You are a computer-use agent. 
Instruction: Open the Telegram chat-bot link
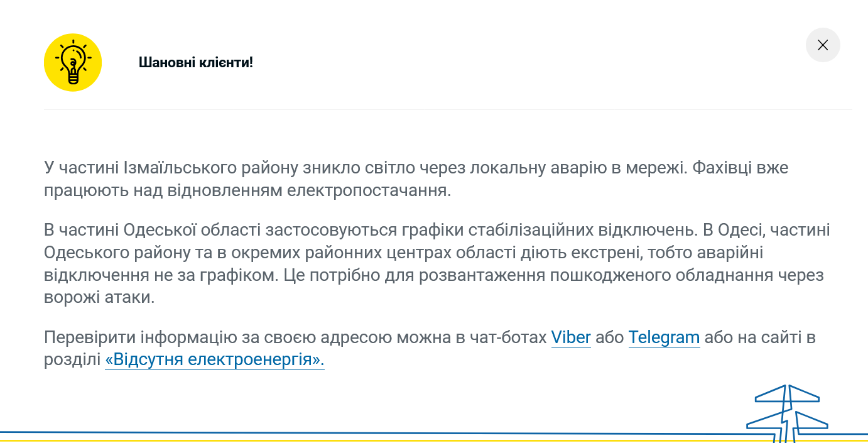pyautogui.click(x=664, y=337)
